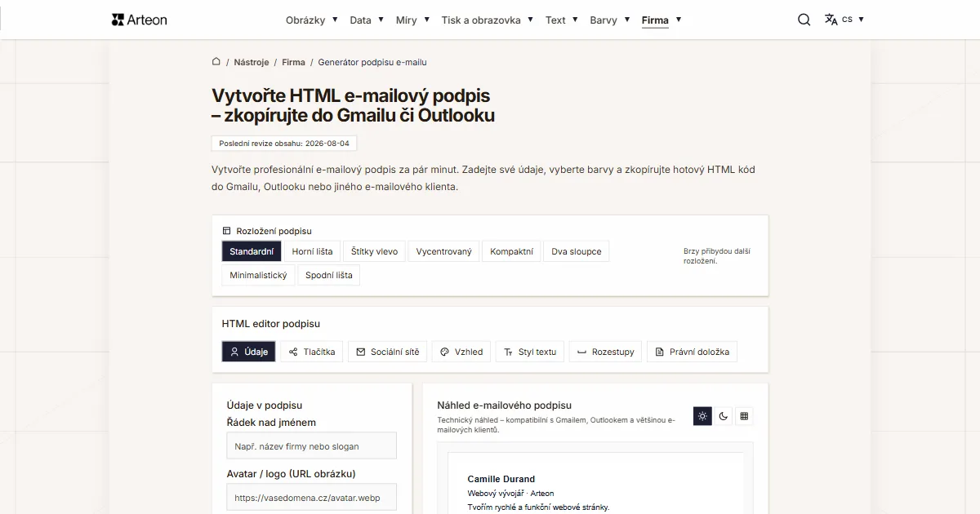Switch to the Vzhled tab
The width and height of the screenshot is (980, 514).
tap(461, 352)
